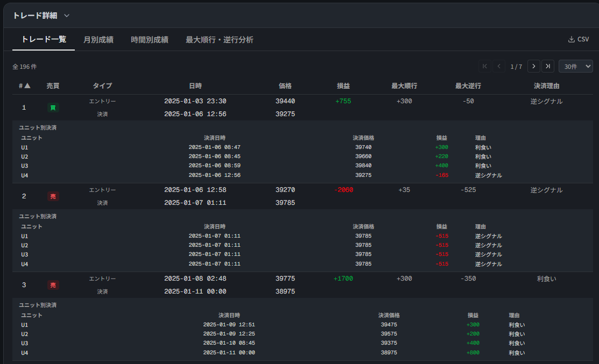Open the 時間別成績 tab

tap(150, 40)
